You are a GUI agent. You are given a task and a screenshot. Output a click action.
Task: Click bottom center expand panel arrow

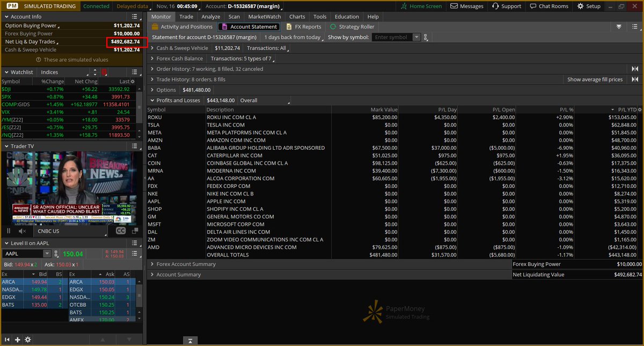[x=190, y=340]
